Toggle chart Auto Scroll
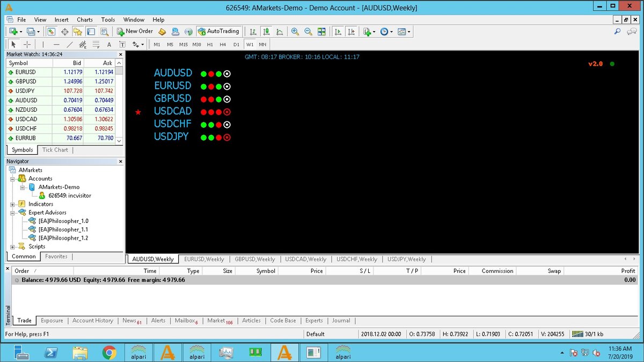This screenshot has height=362, width=644. pyautogui.click(x=338, y=32)
